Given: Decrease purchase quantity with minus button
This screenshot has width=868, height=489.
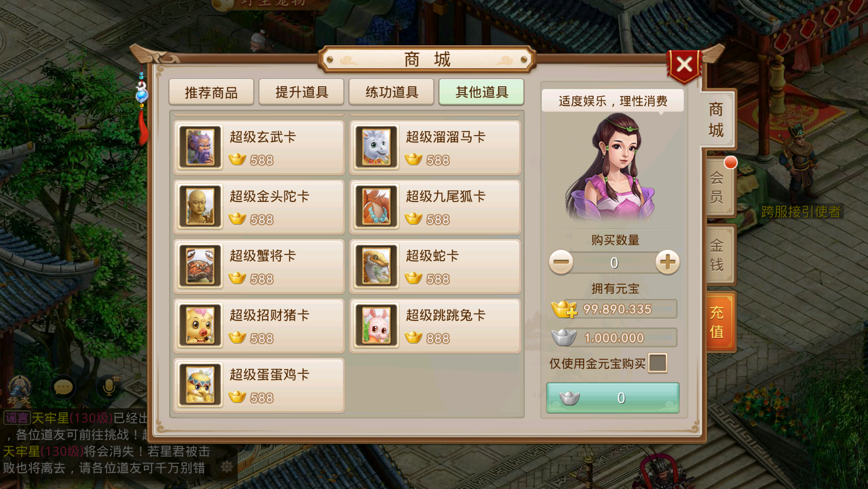Looking at the screenshot, I should (x=561, y=262).
